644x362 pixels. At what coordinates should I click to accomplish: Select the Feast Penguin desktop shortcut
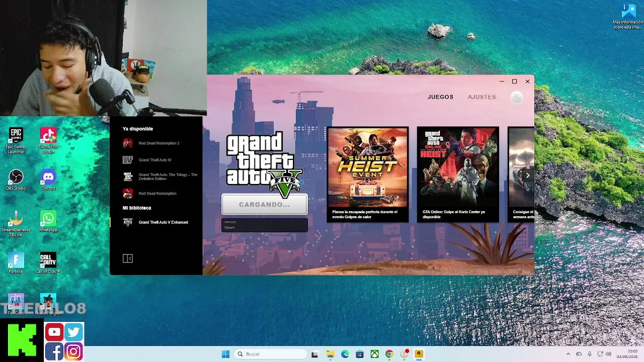click(48, 304)
